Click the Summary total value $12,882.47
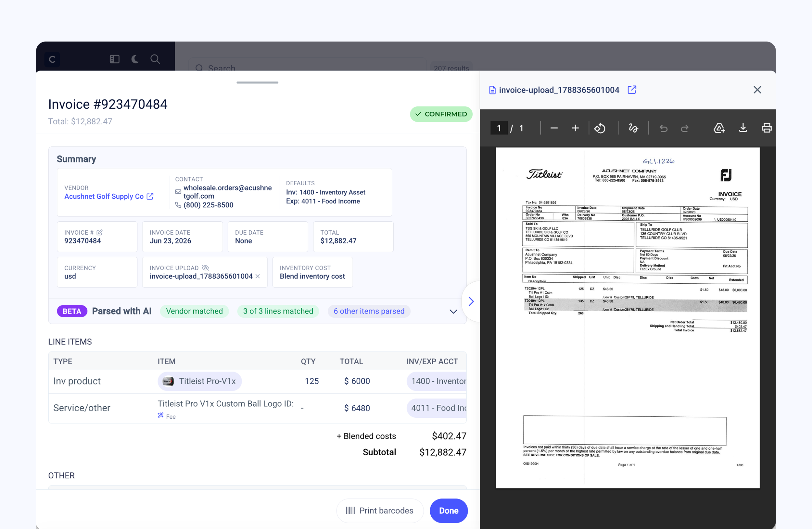Image resolution: width=812 pixels, height=529 pixels. [338, 240]
